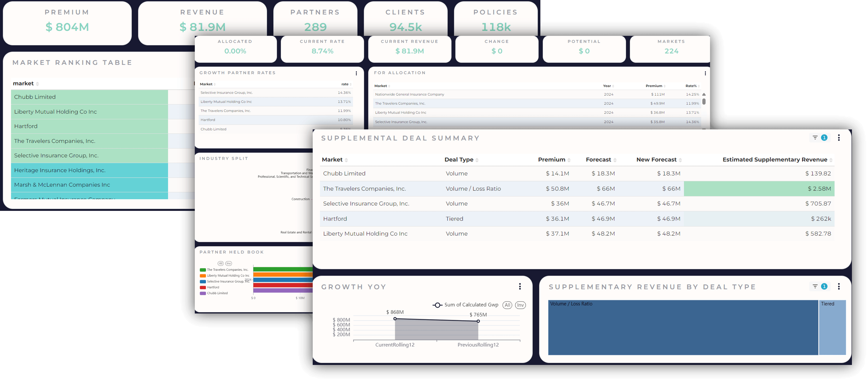Click the For Allocation table scrollbar thumb
Image resolution: width=868 pixels, height=381 pixels.
point(703,102)
